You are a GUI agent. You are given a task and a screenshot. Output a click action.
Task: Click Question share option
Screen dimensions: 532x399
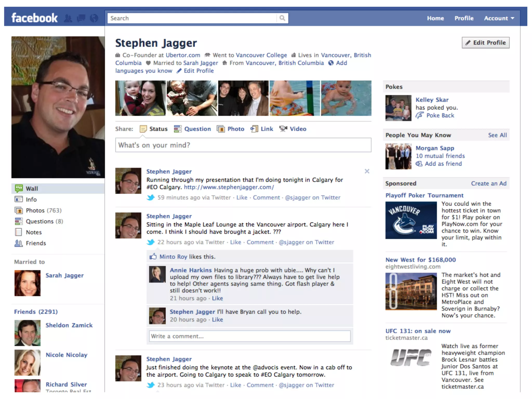[197, 129]
